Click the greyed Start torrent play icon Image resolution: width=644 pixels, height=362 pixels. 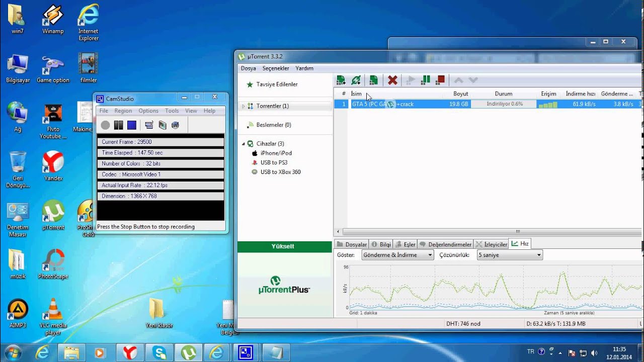click(411, 80)
